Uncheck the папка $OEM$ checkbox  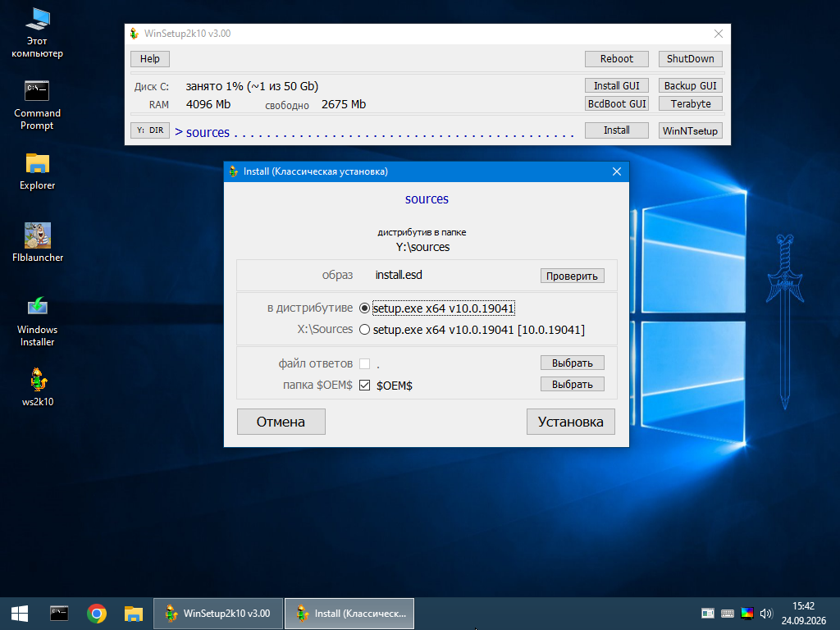364,386
